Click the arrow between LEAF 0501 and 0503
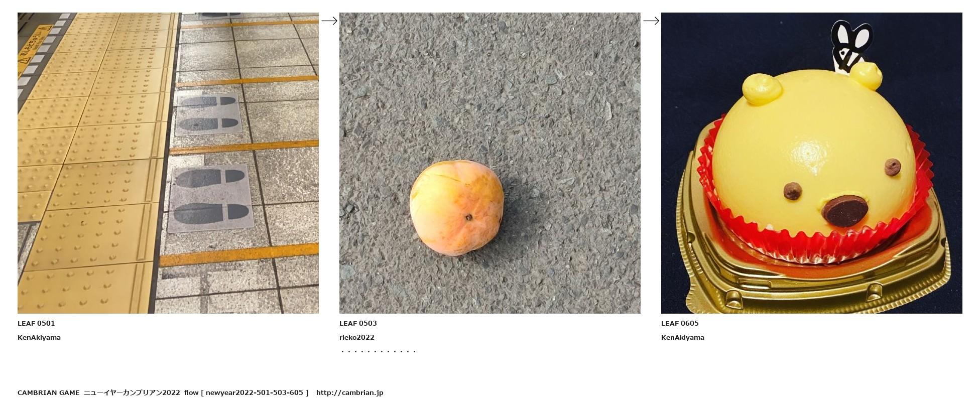This screenshot has width=980, height=405. (x=329, y=21)
